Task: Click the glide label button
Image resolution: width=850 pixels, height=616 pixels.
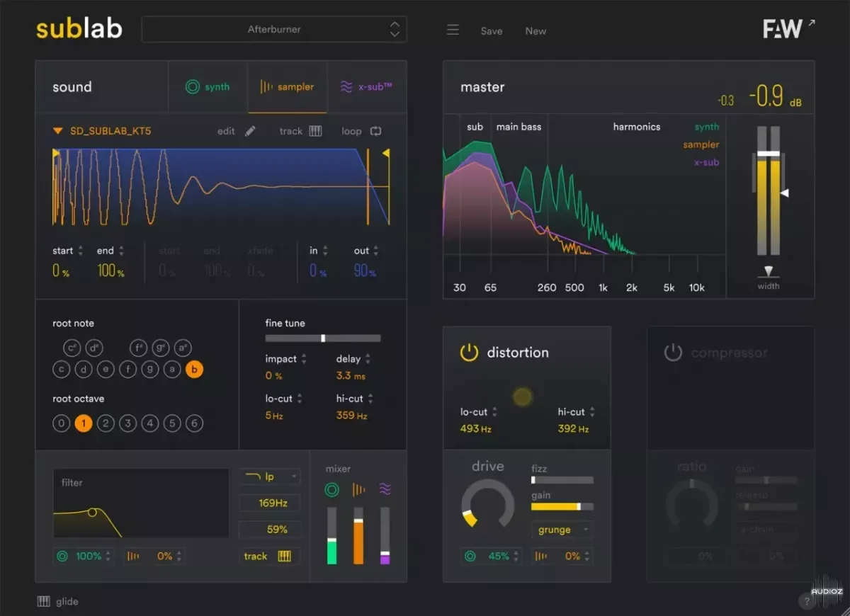Action: 67,601
